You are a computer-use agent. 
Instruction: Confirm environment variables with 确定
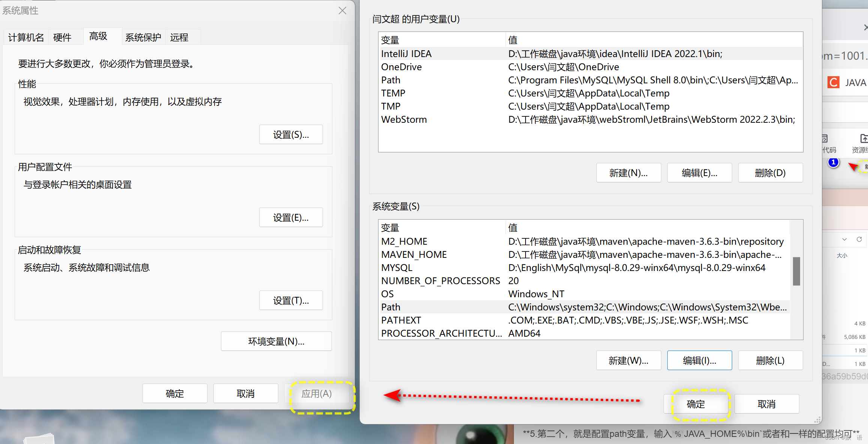tap(695, 404)
